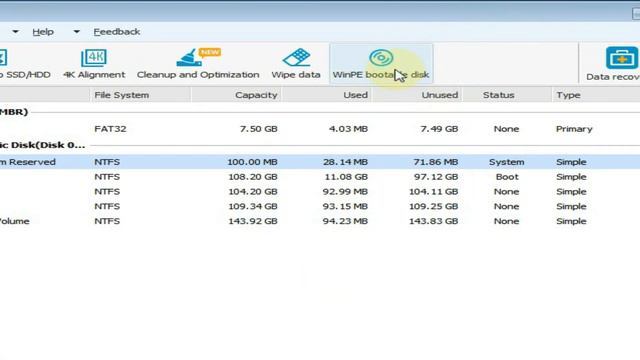Screen dimensions: 640x360
Task: Open the 4K Alignment tool
Action: coord(94,63)
